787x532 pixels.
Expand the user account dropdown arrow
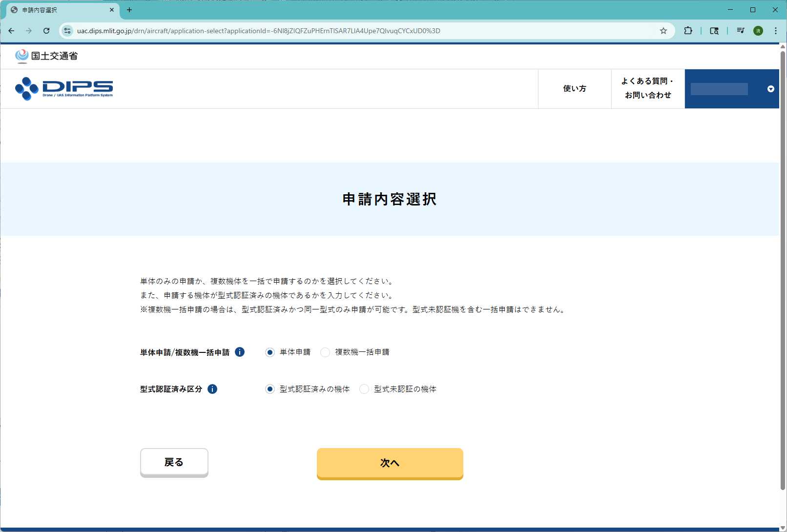pos(771,89)
